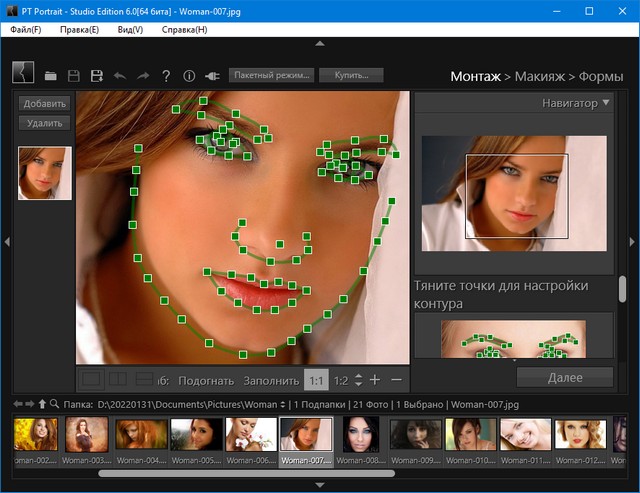The width and height of the screenshot is (640, 493).
Task: Click the info circle icon
Action: tap(189, 76)
